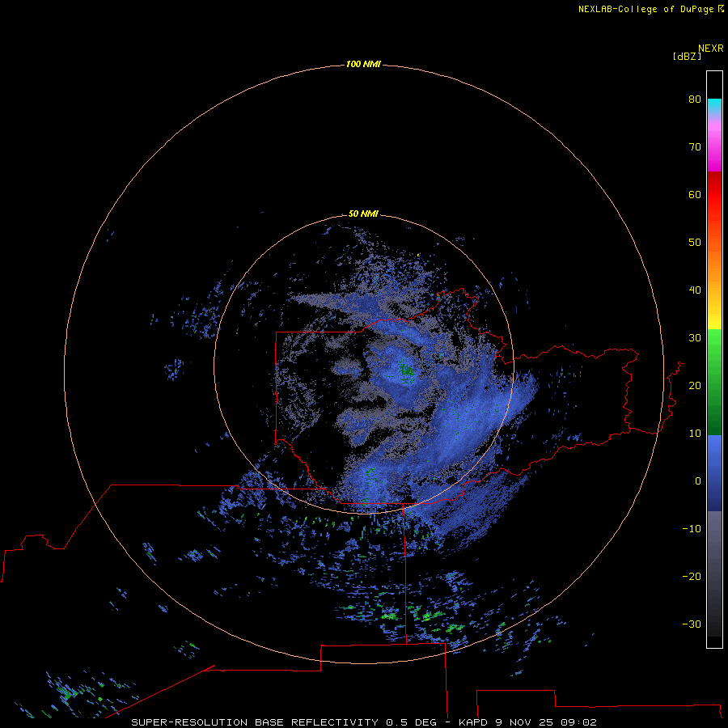Click the -30 value on dBZ scale
Viewport: 728px width, 728px height.
(x=692, y=624)
